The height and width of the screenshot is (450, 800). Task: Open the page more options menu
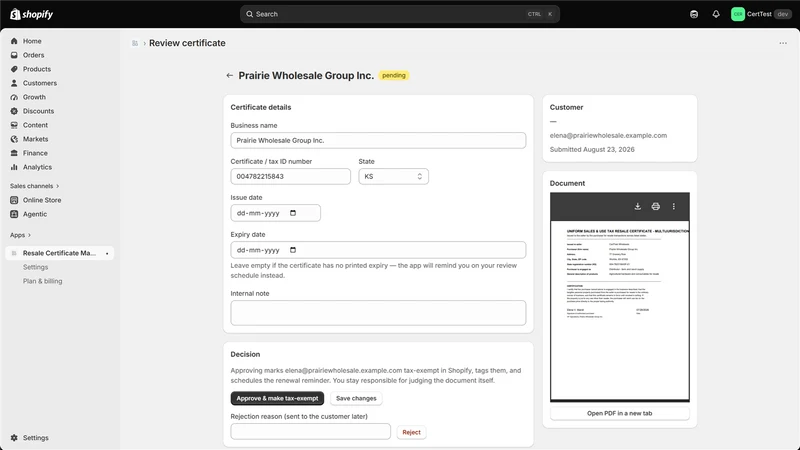783,43
